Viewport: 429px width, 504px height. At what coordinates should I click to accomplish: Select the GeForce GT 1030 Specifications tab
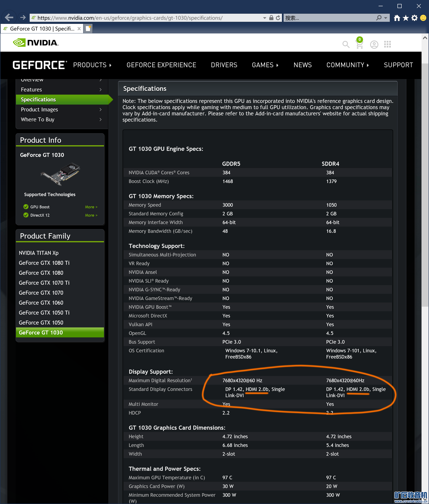(x=42, y=29)
